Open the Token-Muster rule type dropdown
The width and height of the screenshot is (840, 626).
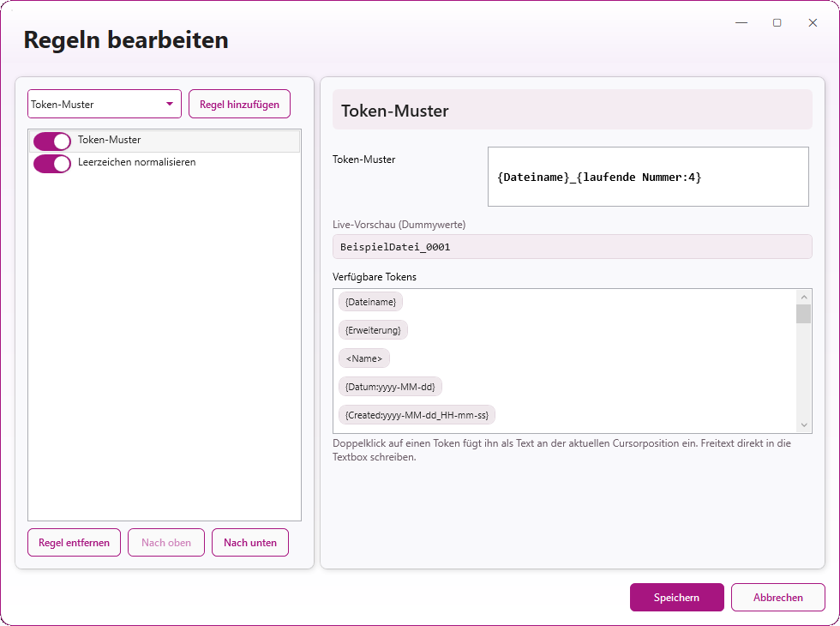coord(105,105)
